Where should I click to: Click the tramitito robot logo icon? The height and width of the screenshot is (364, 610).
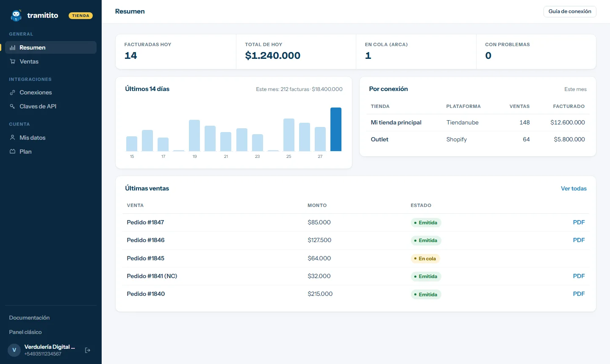[16, 16]
